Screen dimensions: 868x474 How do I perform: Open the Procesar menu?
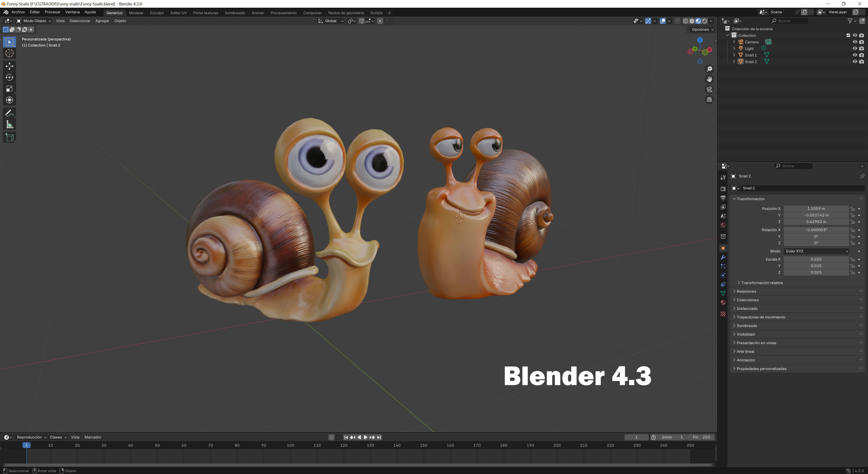pos(53,12)
